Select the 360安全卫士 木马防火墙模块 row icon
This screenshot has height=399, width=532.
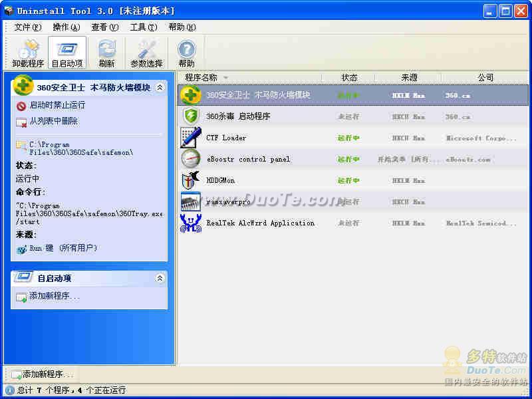[190, 94]
